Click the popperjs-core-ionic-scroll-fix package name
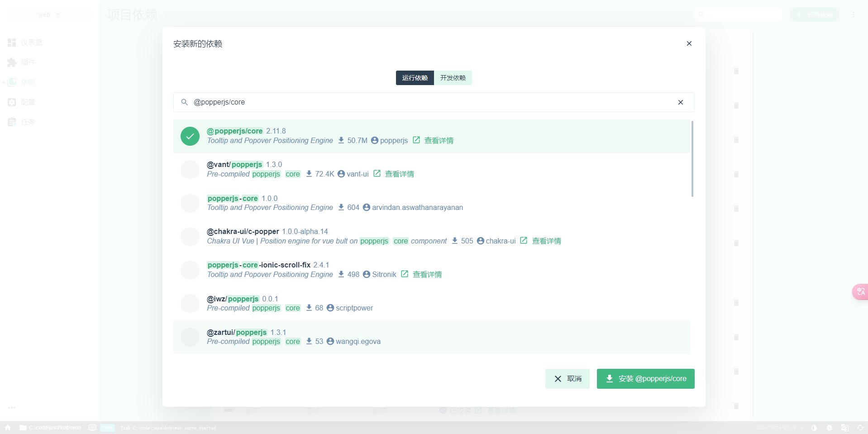This screenshot has width=868, height=434. click(259, 265)
